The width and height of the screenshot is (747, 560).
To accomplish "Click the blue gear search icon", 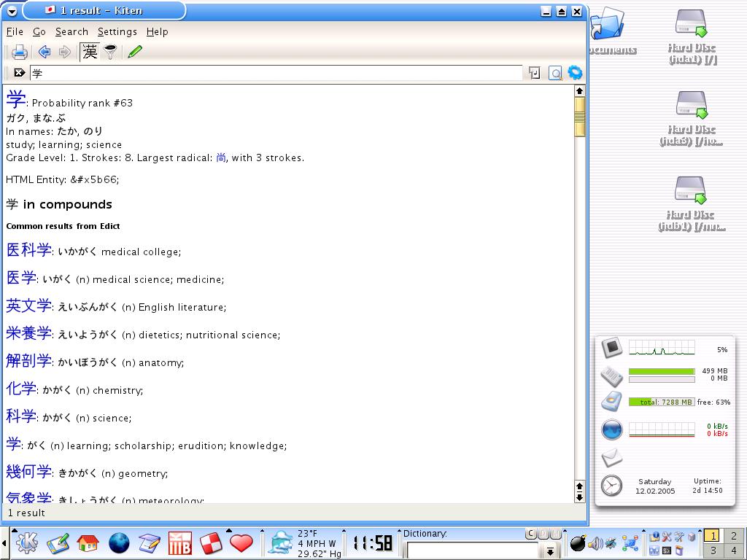I will [575, 72].
